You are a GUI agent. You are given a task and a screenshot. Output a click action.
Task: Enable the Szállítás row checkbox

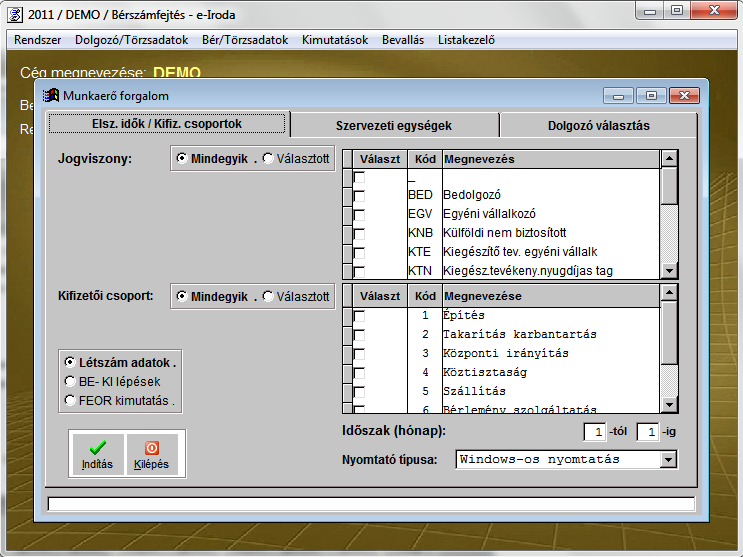[359, 391]
